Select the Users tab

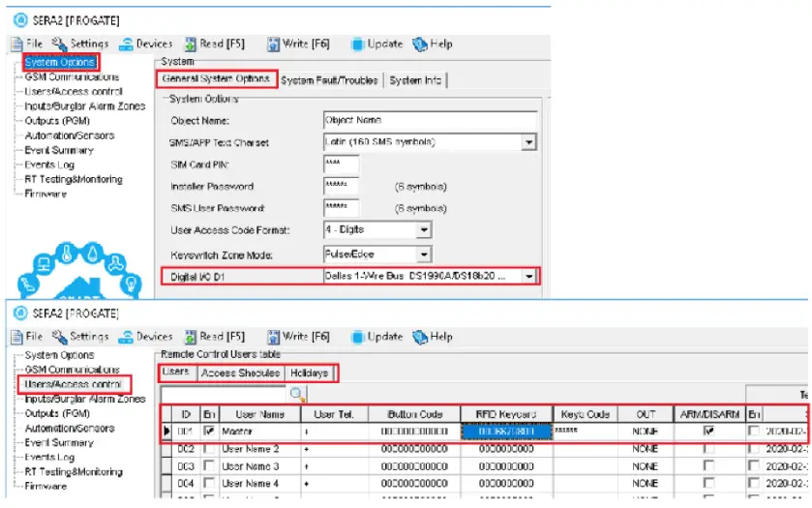(x=176, y=373)
